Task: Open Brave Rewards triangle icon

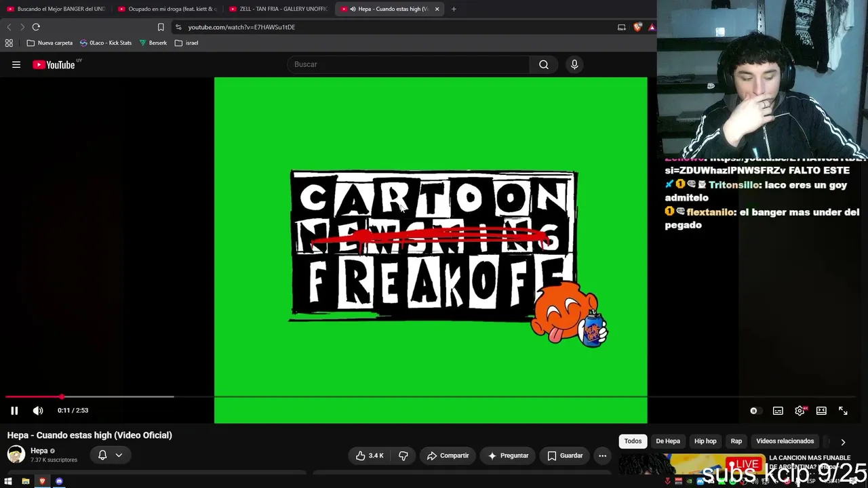Action: [652, 27]
